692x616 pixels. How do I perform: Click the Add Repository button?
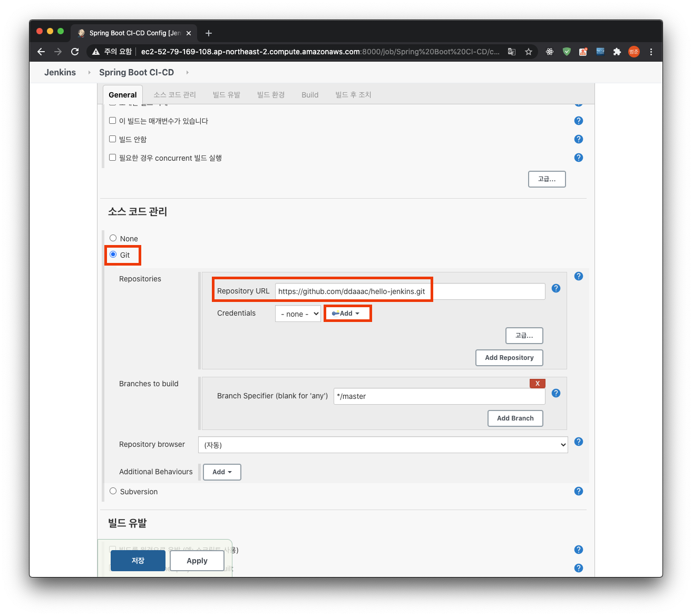pyautogui.click(x=509, y=358)
